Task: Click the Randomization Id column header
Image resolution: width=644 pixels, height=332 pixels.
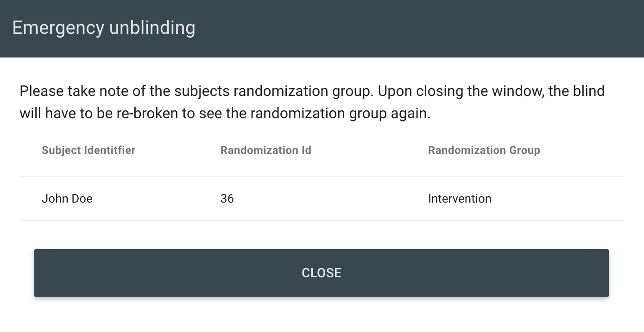Action: click(265, 150)
